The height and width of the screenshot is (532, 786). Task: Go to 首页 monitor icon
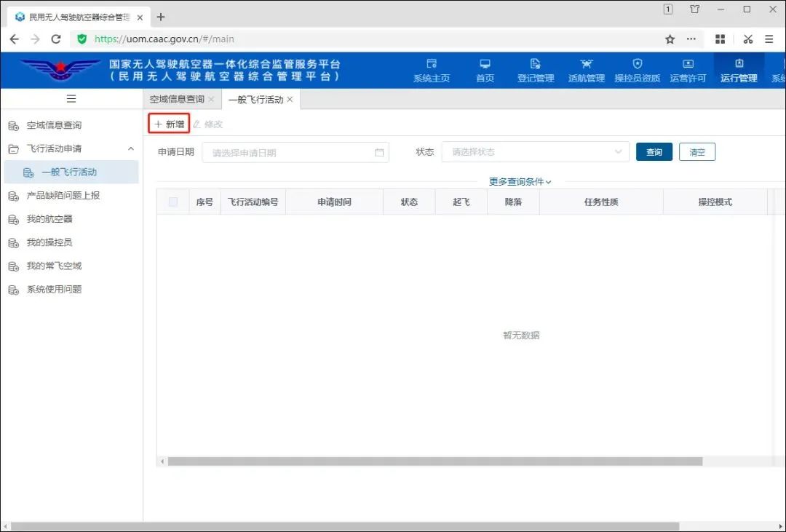coord(485,65)
